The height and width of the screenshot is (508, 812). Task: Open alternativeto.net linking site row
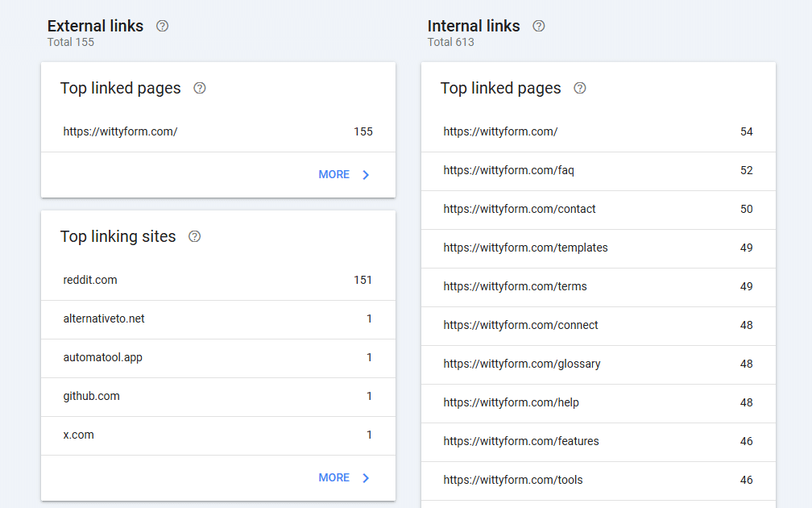coord(218,319)
